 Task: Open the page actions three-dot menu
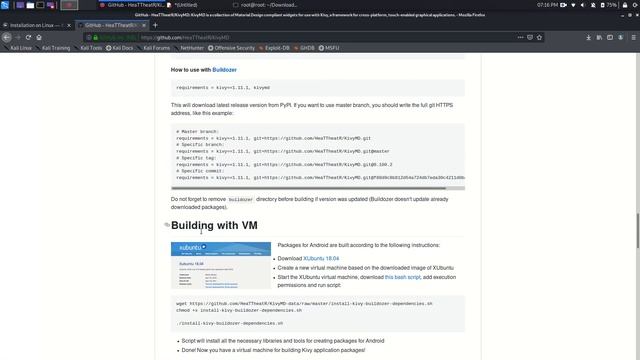520,37
